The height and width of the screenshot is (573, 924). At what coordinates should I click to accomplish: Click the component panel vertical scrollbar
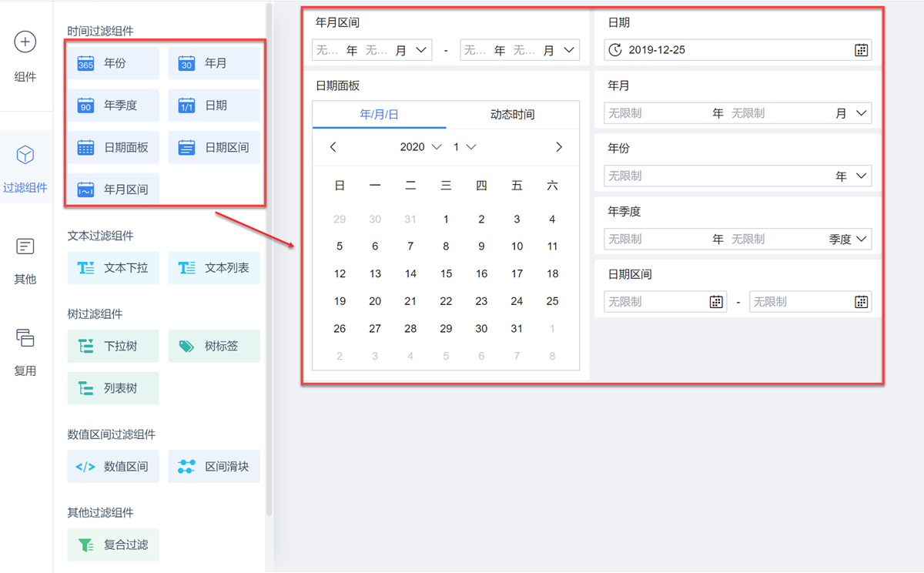(x=269, y=258)
